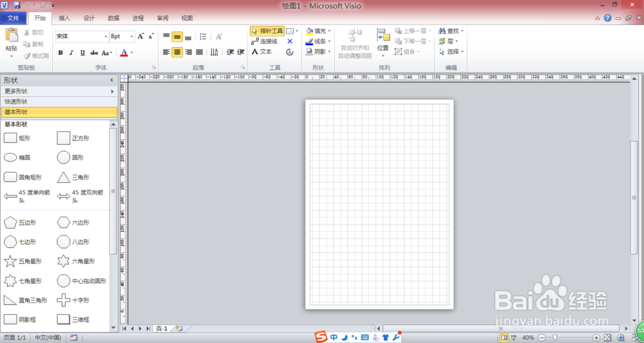Click the Sogou shirt skin icon
Image resolution: width=644 pixels, height=343 pixels.
pos(385,338)
